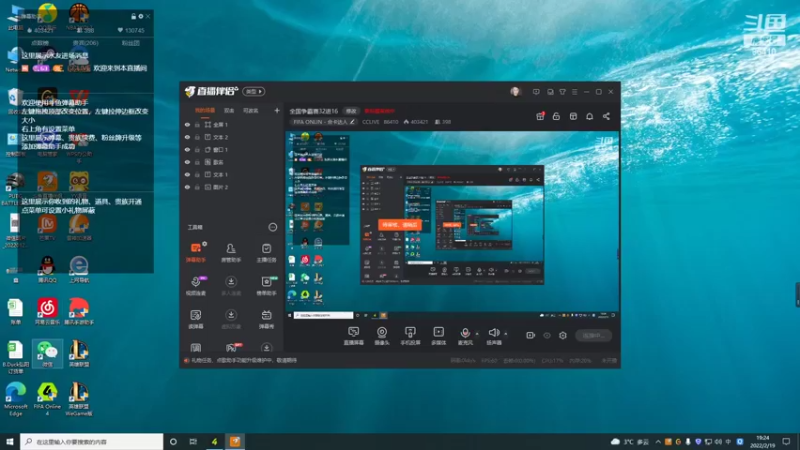Open the 读弹幕 tool
The height and width of the screenshot is (450, 800).
point(195,319)
